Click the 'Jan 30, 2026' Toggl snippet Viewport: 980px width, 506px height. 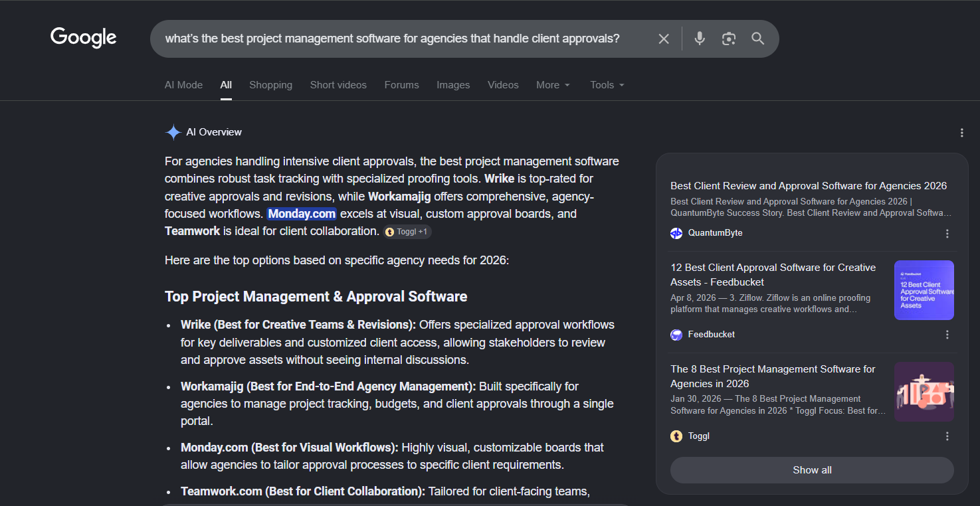[x=778, y=405]
